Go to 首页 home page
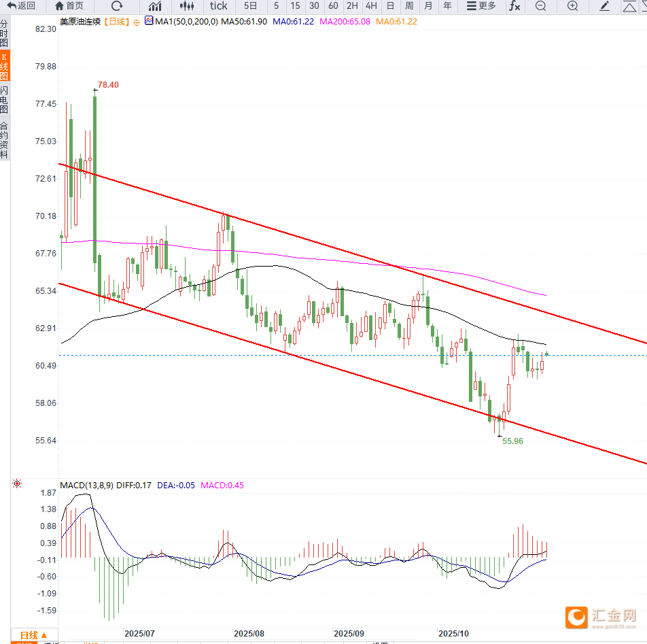The image size is (647, 644). 69,5
